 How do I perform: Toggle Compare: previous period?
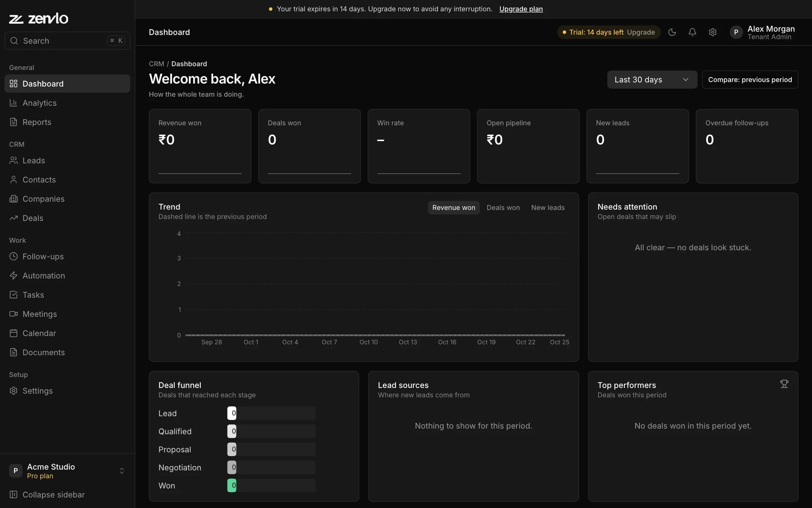tap(750, 80)
